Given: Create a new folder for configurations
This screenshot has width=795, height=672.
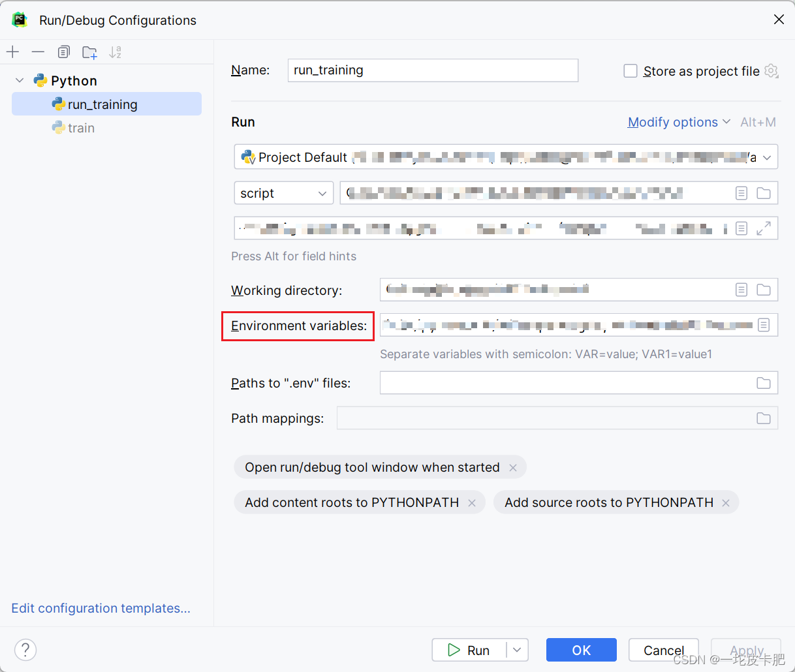Looking at the screenshot, I should [x=89, y=52].
